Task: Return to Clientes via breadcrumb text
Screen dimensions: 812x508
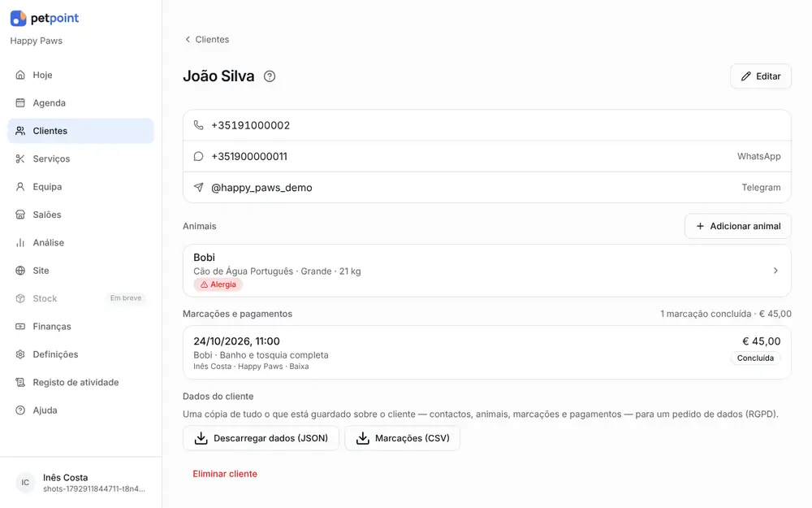Action: click(212, 39)
